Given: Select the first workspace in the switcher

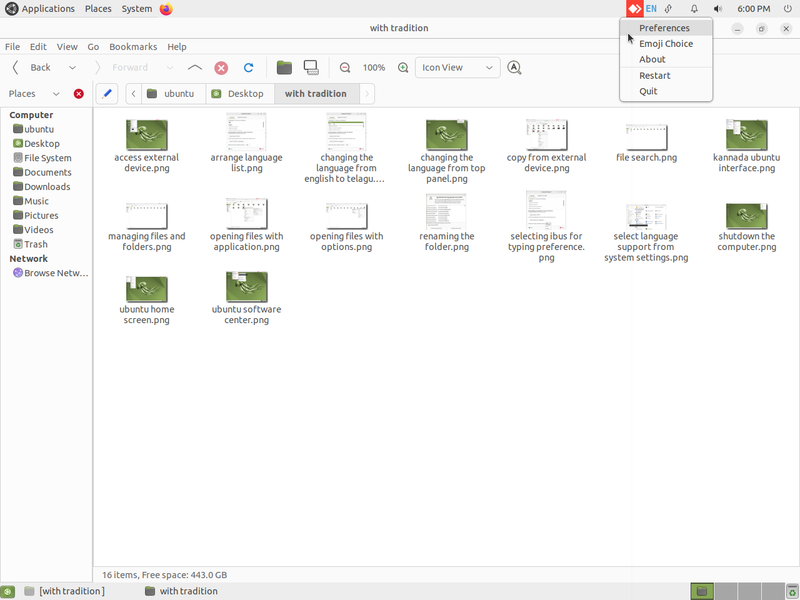Looking at the screenshot, I should point(702,591).
